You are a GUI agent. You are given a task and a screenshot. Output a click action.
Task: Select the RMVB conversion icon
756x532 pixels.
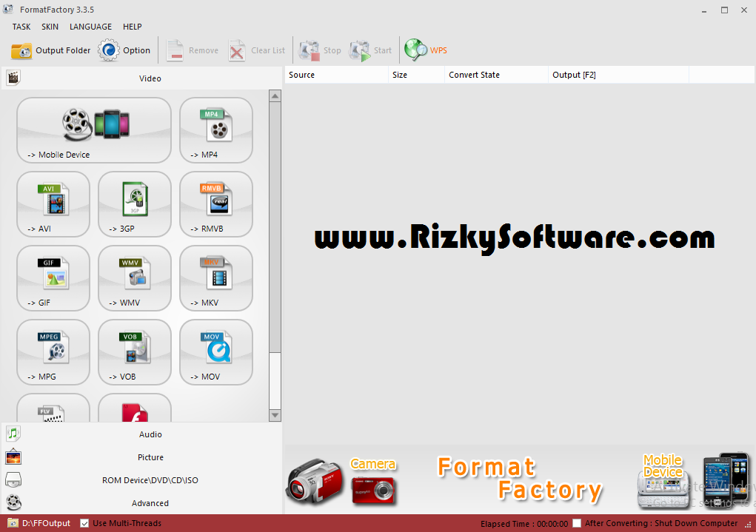point(216,204)
